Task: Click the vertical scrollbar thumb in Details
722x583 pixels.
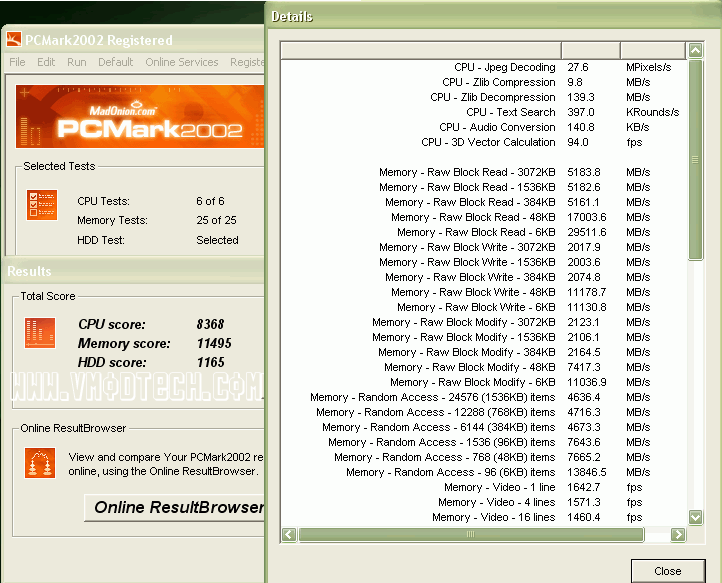Action: tap(695, 159)
